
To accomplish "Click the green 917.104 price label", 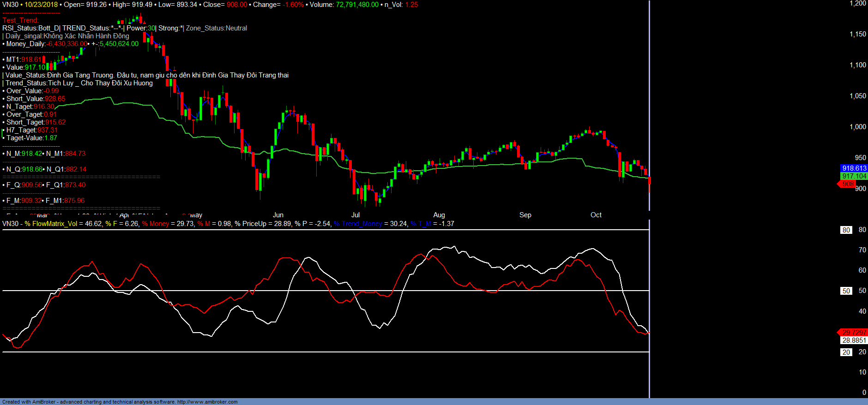I will (854, 176).
